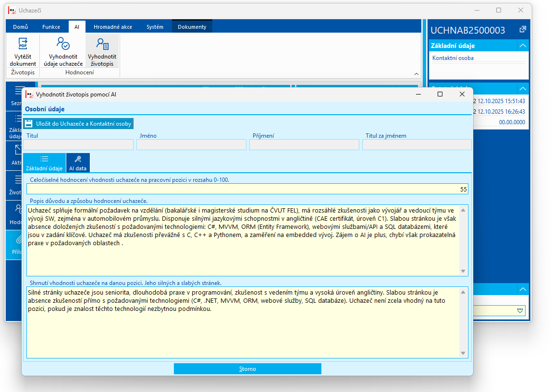
Task: Open the Domů ribbon tab
Action: 20,27
